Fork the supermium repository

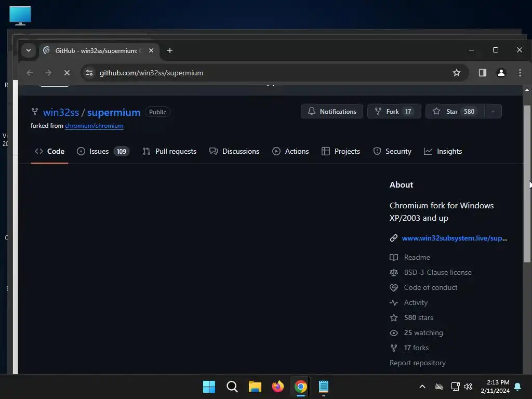(x=394, y=111)
